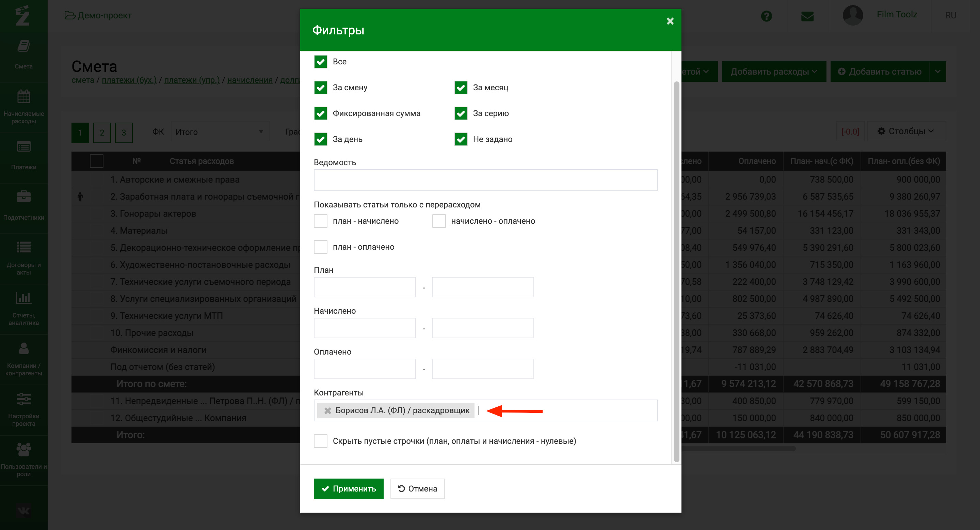Click the Начислено minimum value field
This screenshot has height=530, width=980.
(365, 328)
